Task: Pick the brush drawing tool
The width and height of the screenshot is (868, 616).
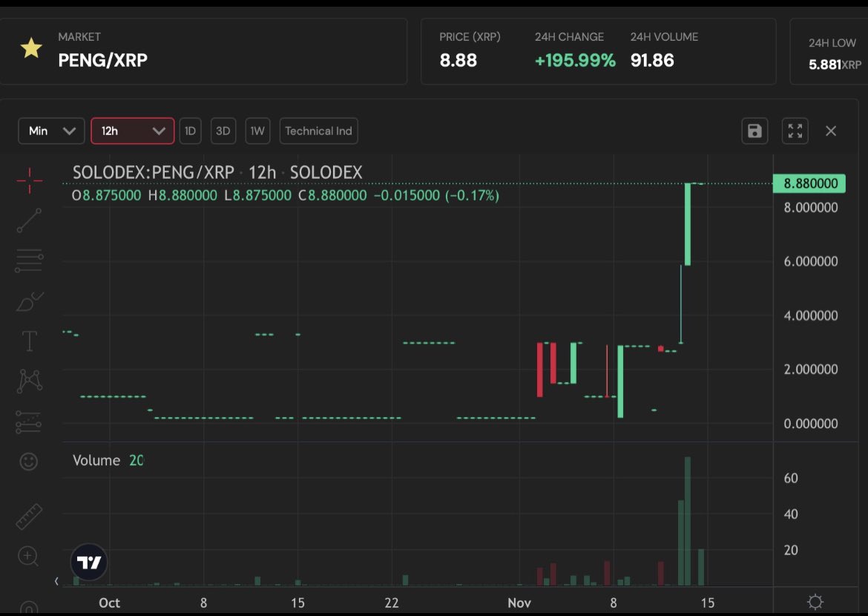Action: (x=28, y=301)
